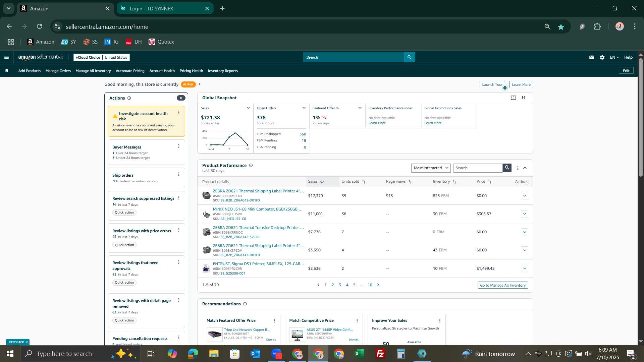Image resolution: width=644 pixels, height=362 pixels.
Task: Click Product Performance info icon
Action: pyautogui.click(x=251, y=166)
